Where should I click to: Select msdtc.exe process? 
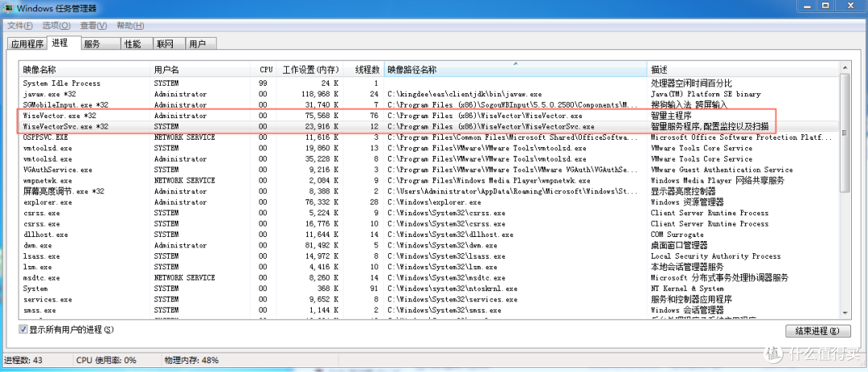click(429, 278)
